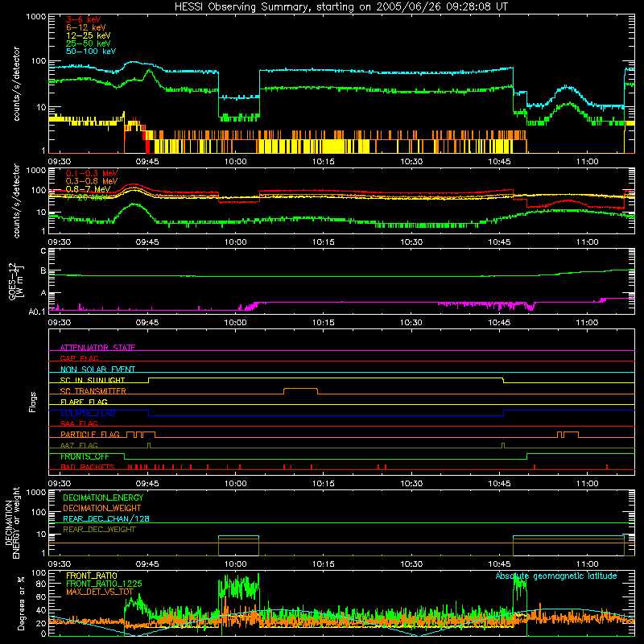Click the 11:00 tick under the GOES panel
This screenshot has height=644, width=644.
587,323
